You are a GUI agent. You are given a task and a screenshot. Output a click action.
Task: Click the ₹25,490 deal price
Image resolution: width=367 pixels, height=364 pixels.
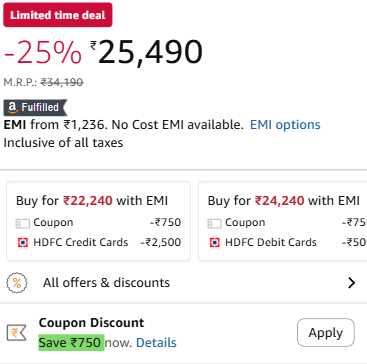point(147,52)
